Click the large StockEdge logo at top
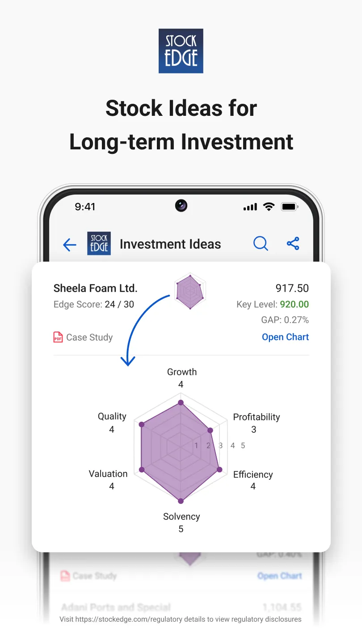 (x=181, y=51)
